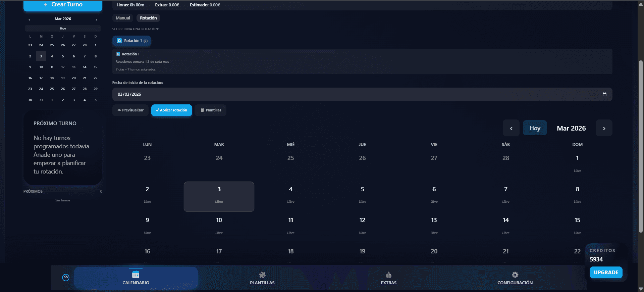Click the Previsualizar eye button
Viewport: 644px width, 292px height.
click(x=130, y=110)
